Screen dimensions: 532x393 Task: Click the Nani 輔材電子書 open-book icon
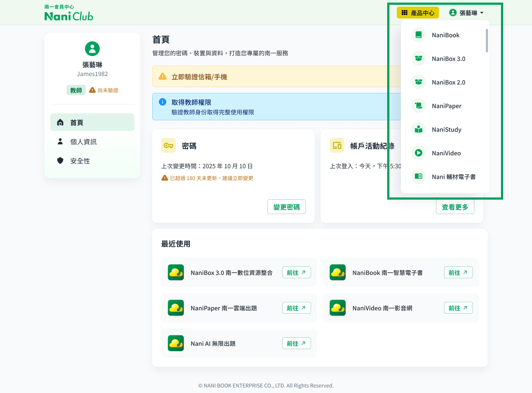pyautogui.click(x=419, y=177)
